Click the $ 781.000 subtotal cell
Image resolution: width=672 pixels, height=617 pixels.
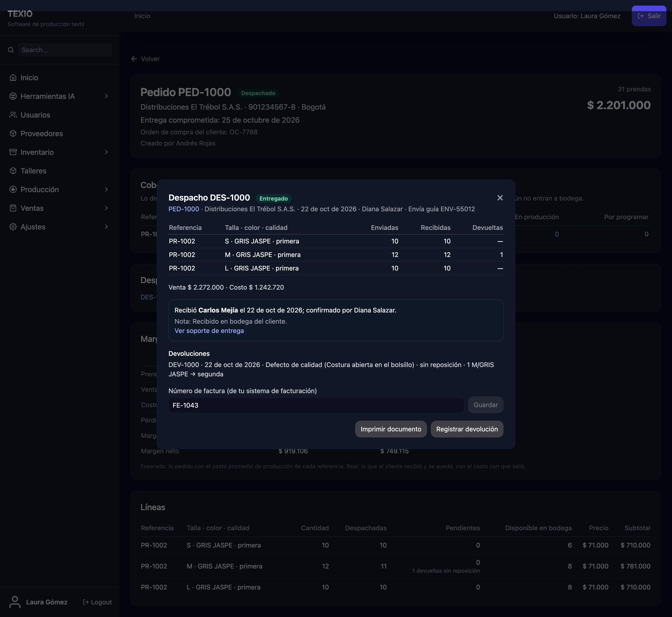pyautogui.click(x=635, y=566)
